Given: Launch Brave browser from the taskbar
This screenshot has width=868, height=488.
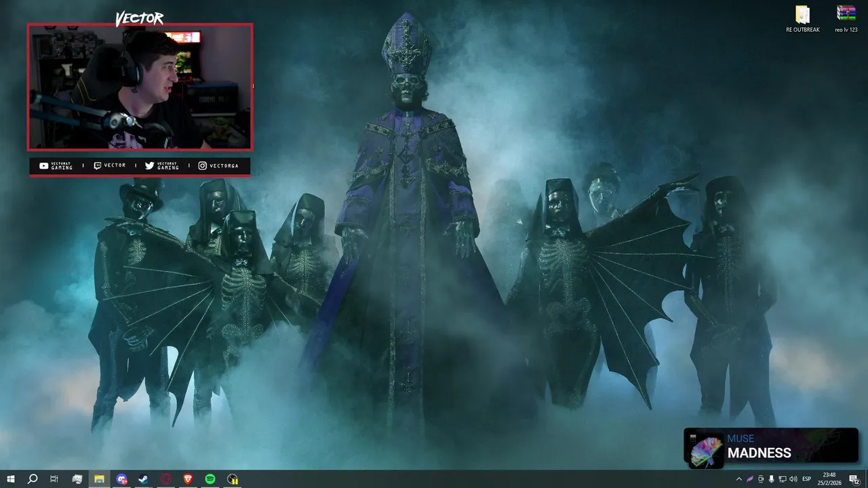Looking at the screenshot, I should pyautogui.click(x=188, y=479).
